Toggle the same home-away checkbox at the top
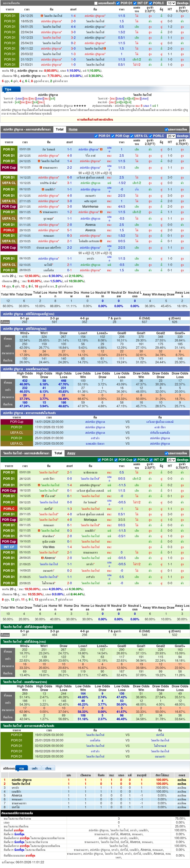190x868 pixels. (96, 3)
